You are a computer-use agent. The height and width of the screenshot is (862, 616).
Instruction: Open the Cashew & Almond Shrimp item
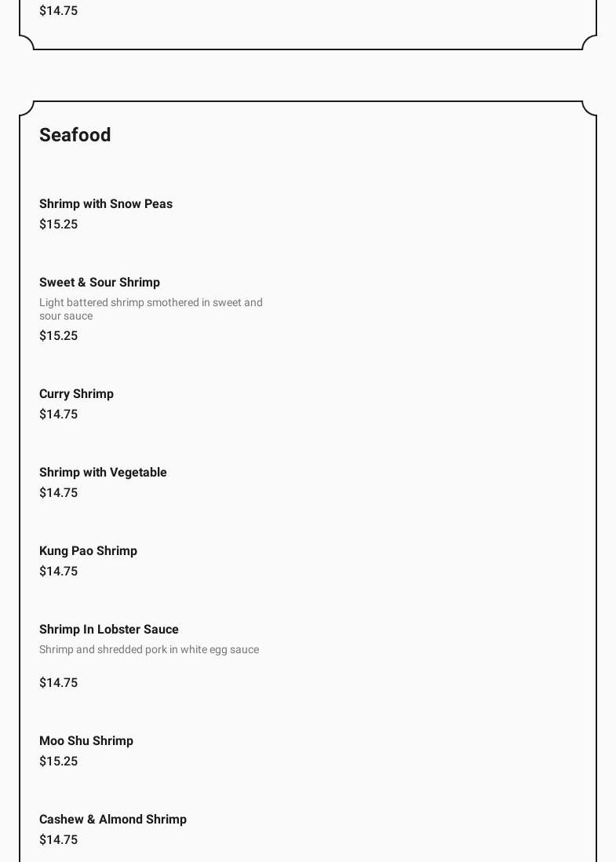click(113, 820)
